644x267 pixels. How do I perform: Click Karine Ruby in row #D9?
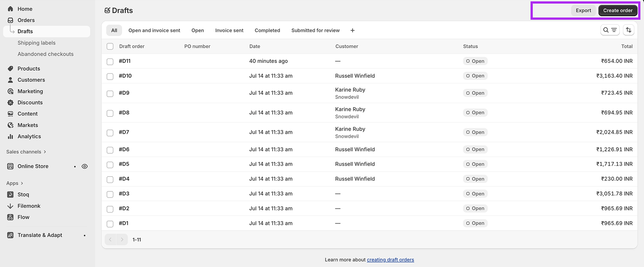(350, 90)
